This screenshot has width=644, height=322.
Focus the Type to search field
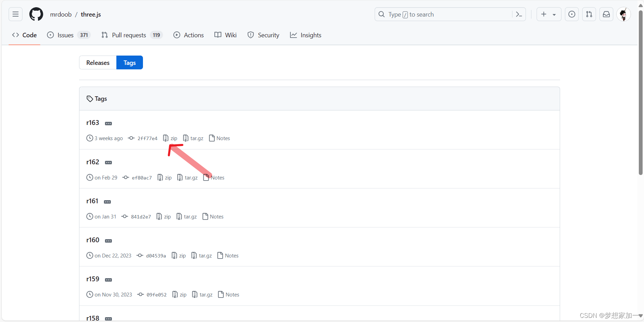450,14
